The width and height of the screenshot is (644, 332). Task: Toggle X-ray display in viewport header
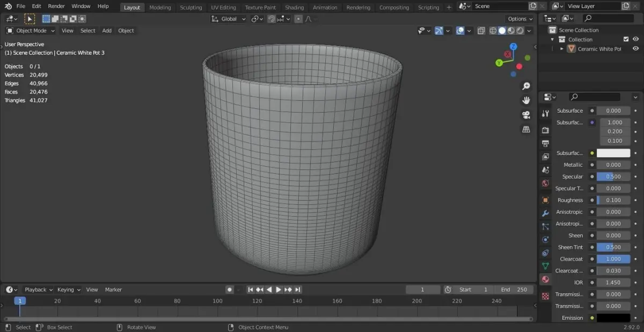[481, 31]
